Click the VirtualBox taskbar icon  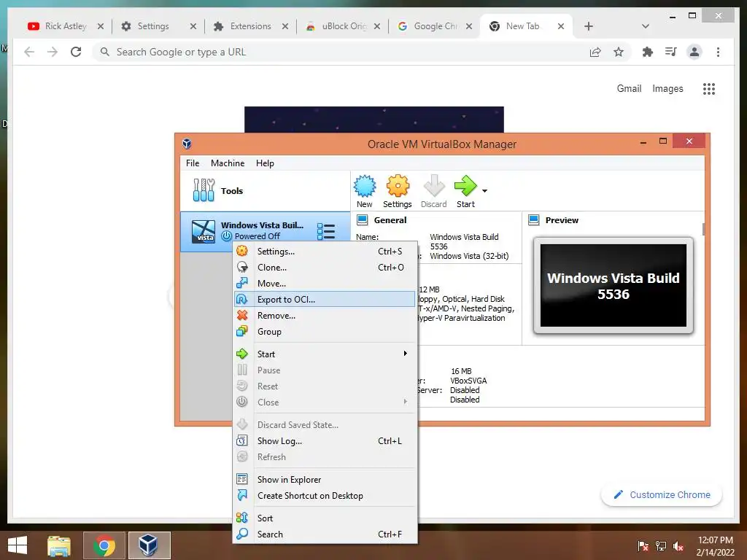point(149,545)
